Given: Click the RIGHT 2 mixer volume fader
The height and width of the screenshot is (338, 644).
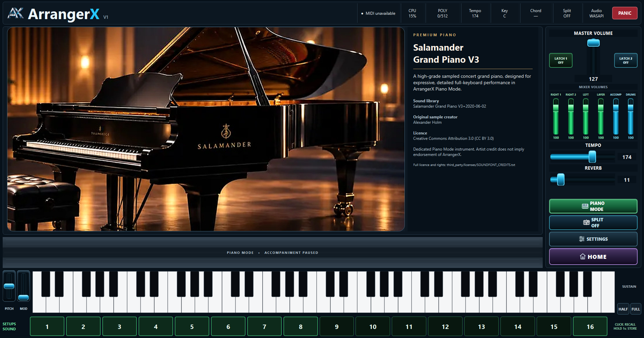Looking at the screenshot, I should tap(571, 116).
